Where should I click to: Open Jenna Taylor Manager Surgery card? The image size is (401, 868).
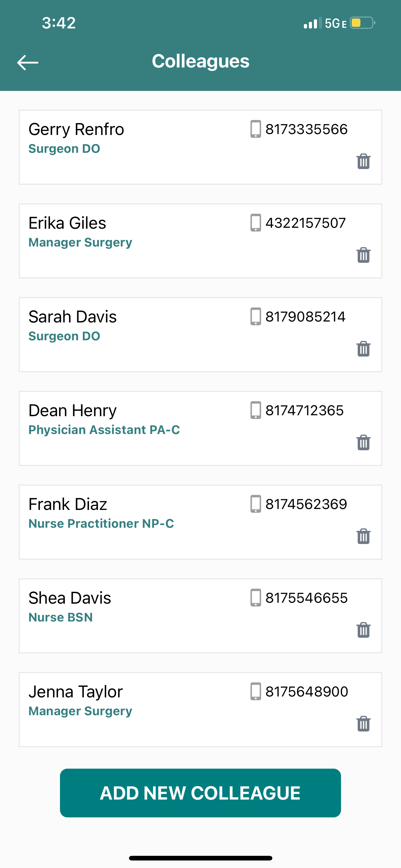200,710
